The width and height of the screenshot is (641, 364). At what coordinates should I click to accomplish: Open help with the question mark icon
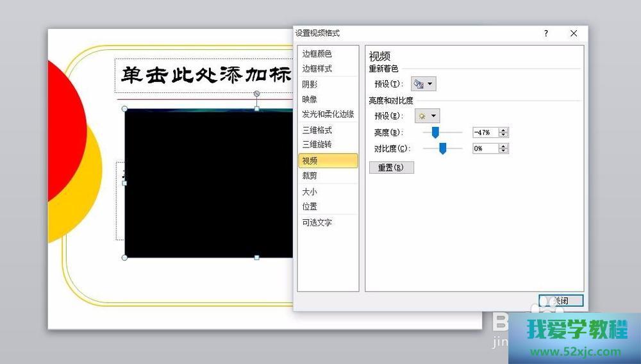click(x=546, y=33)
